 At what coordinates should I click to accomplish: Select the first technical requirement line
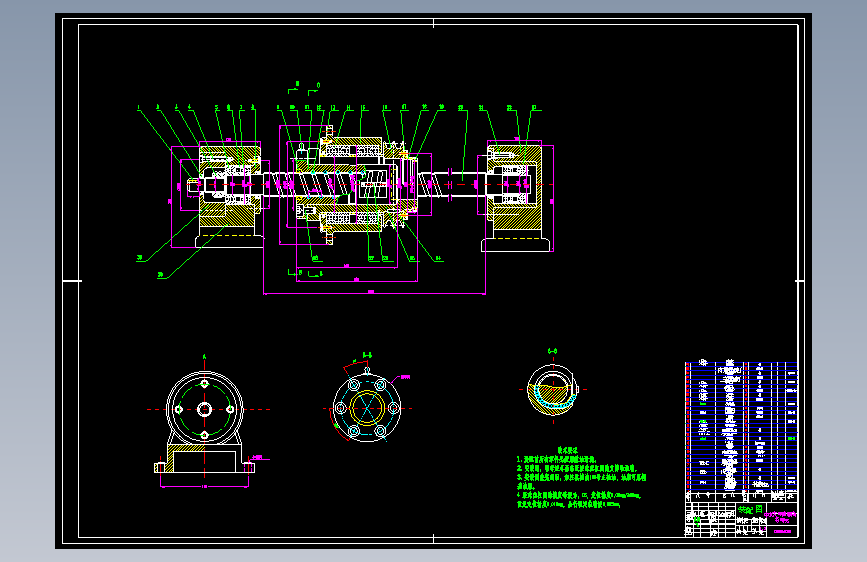[x=556, y=460]
